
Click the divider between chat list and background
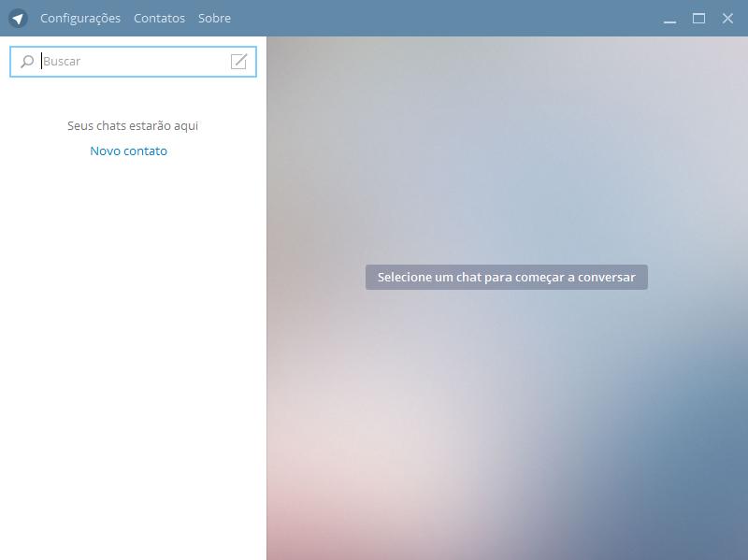click(266, 299)
